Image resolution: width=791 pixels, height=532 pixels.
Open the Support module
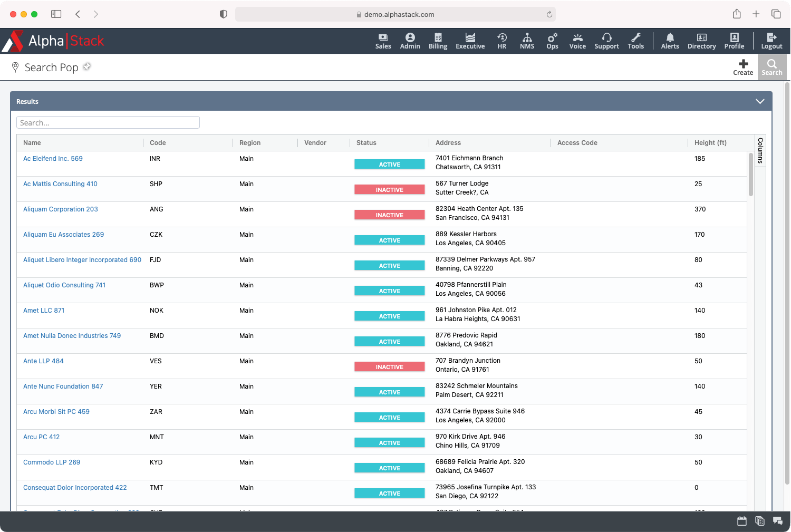pyautogui.click(x=606, y=41)
